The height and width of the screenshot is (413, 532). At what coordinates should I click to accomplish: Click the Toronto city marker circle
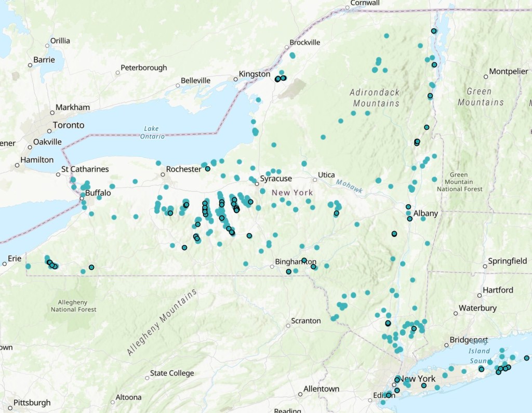coord(48,130)
